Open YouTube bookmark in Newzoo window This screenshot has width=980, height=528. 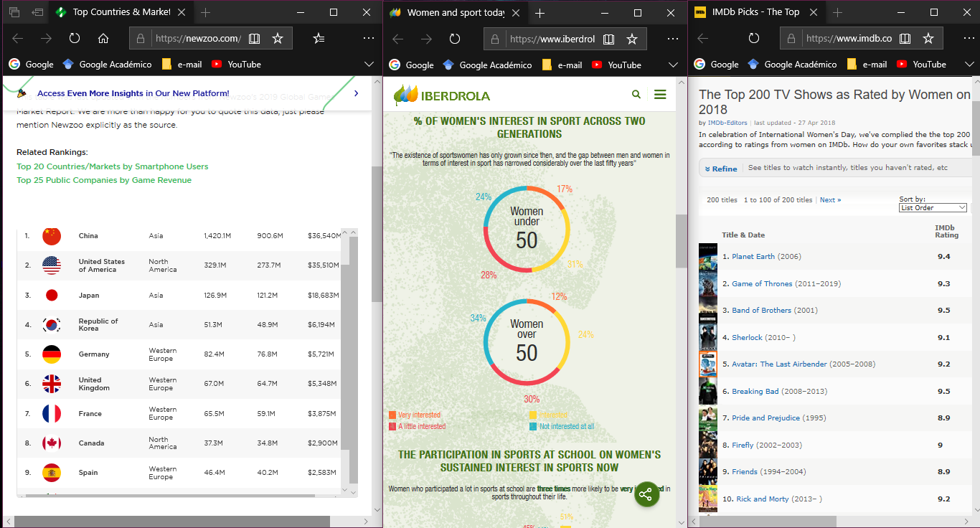coord(236,65)
